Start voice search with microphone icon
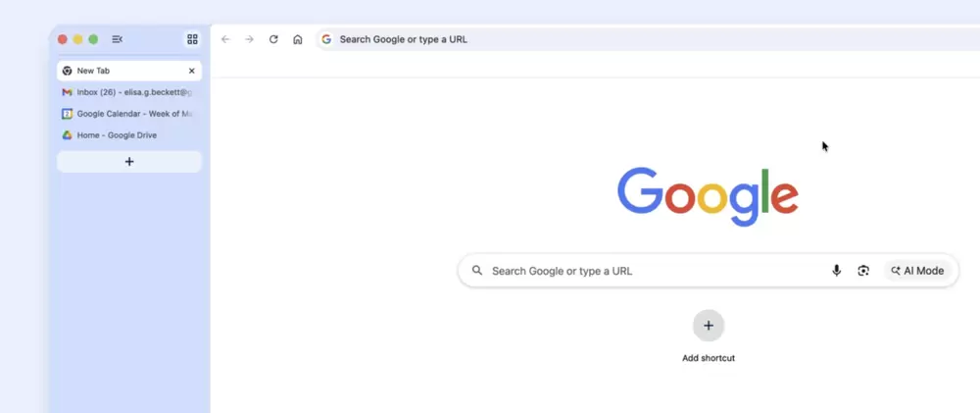Screen dimensions: 980x413 click(x=836, y=271)
